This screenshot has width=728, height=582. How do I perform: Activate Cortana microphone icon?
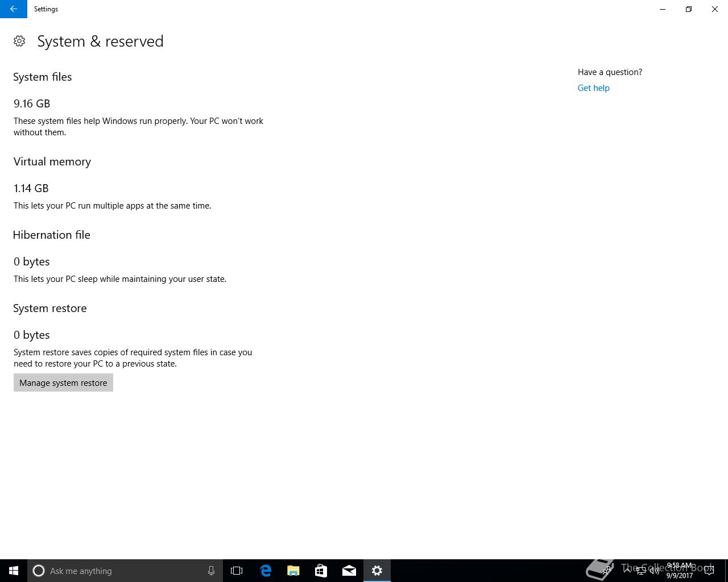[x=211, y=571]
